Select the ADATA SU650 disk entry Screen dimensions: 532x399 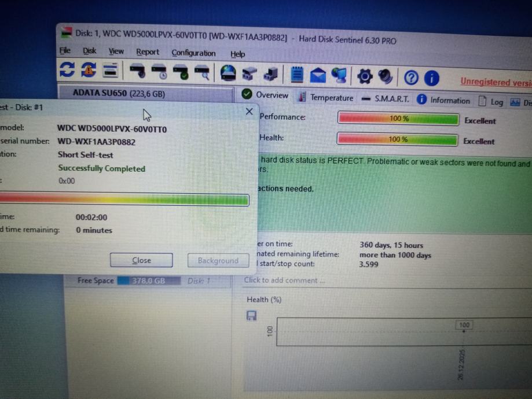[146, 94]
